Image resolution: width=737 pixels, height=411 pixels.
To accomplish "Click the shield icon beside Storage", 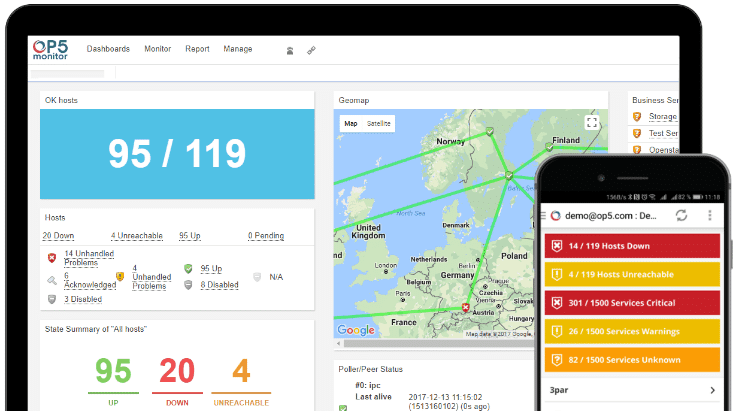I will [x=637, y=116].
